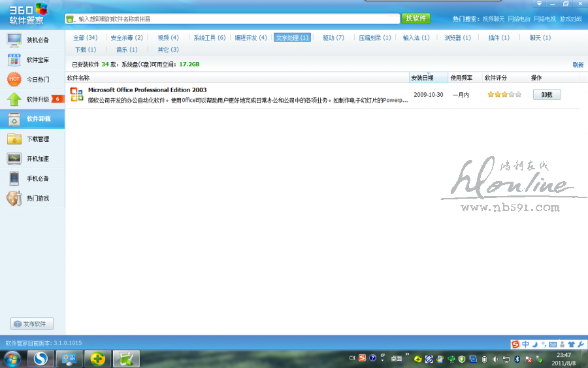Click the Windows Start button
Image resolution: width=588 pixels, height=368 pixels.
tap(12, 359)
